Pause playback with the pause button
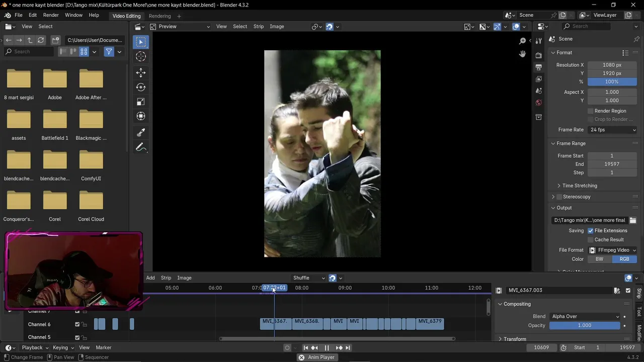This screenshot has height=362, width=644. pyautogui.click(x=327, y=347)
